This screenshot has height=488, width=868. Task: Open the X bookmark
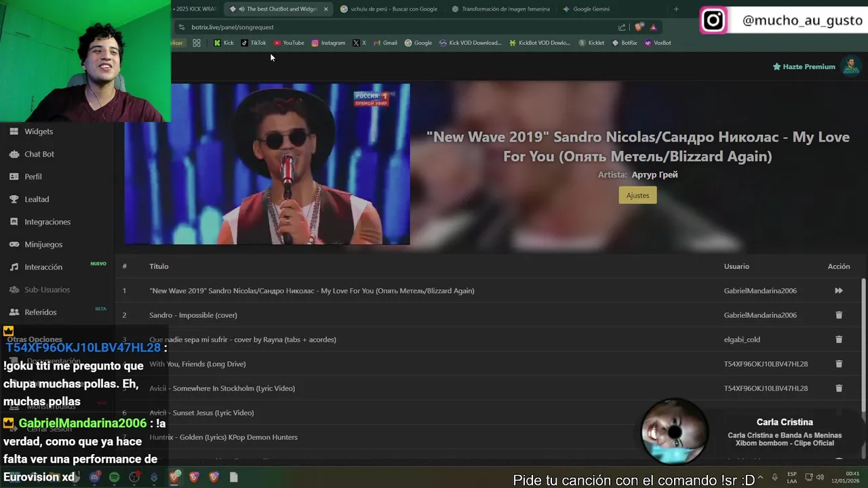359,43
